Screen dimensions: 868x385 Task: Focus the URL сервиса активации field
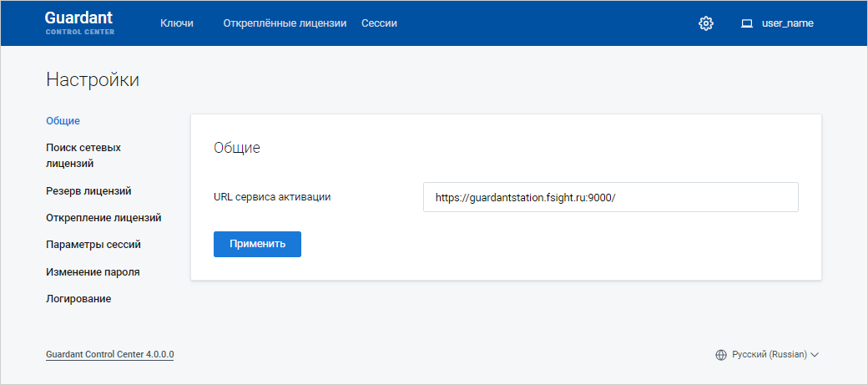coord(610,198)
